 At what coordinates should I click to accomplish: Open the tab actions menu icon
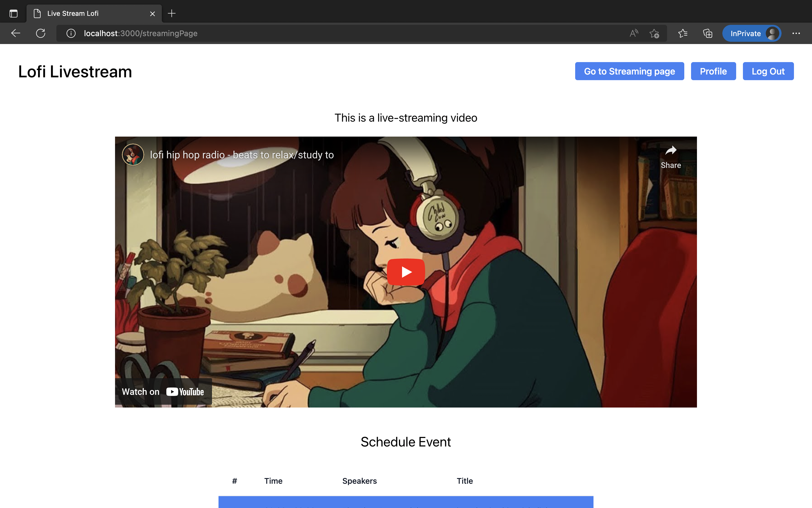(x=14, y=14)
